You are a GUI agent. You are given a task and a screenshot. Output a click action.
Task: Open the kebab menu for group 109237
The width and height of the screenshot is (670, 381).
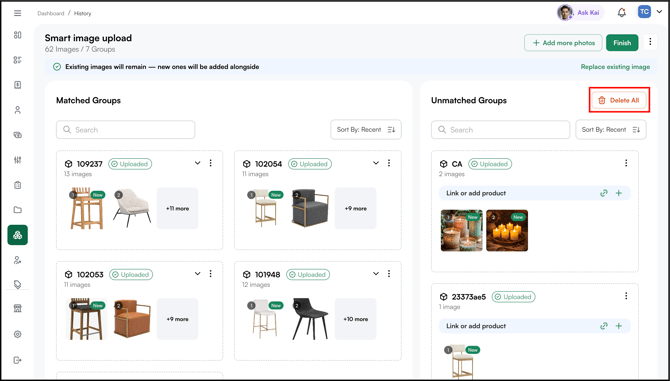(x=210, y=163)
